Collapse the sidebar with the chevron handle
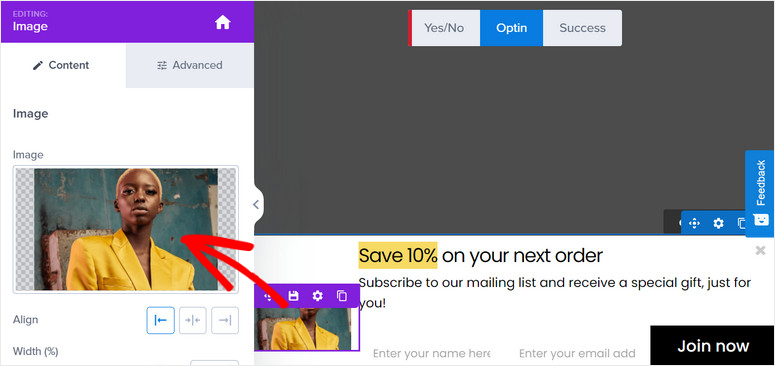 pyautogui.click(x=256, y=204)
